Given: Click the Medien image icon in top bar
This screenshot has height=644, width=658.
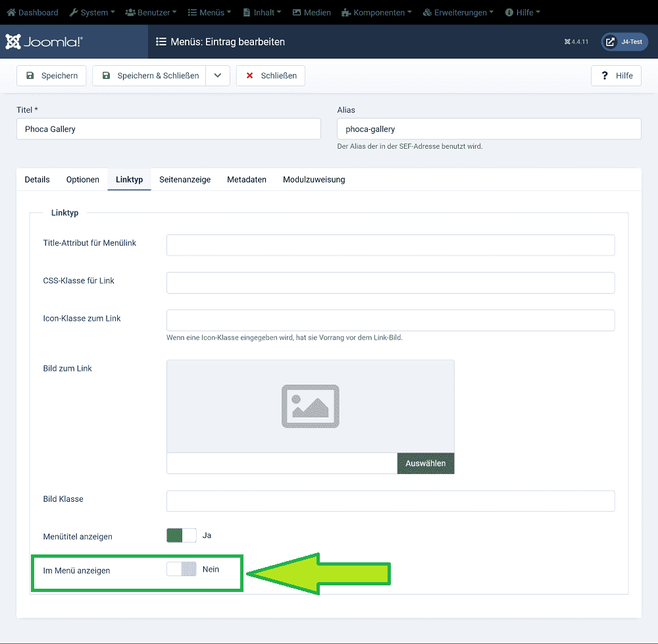Looking at the screenshot, I should pos(297,13).
